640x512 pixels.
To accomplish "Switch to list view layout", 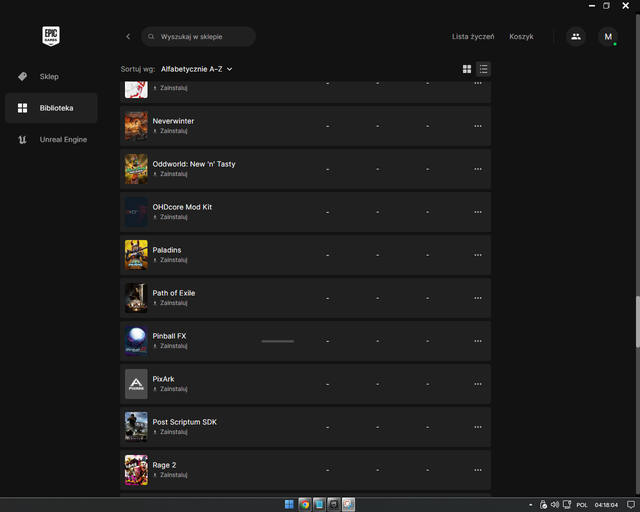I will pos(483,69).
